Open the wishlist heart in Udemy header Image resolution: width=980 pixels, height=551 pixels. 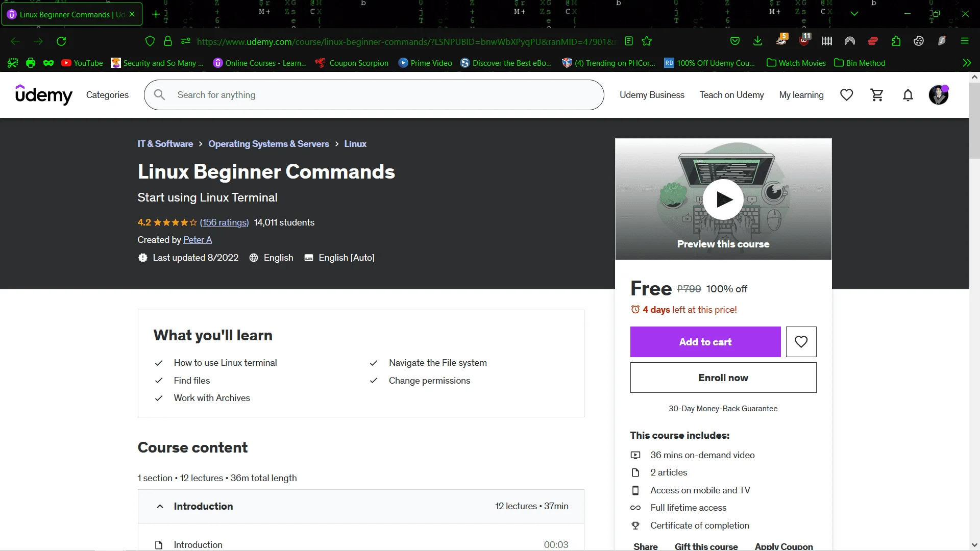pos(847,95)
